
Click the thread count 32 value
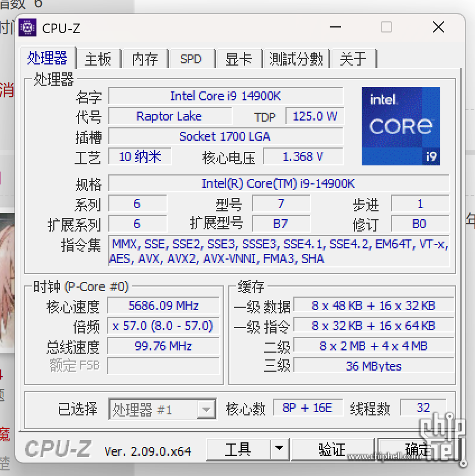click(423, 408)
